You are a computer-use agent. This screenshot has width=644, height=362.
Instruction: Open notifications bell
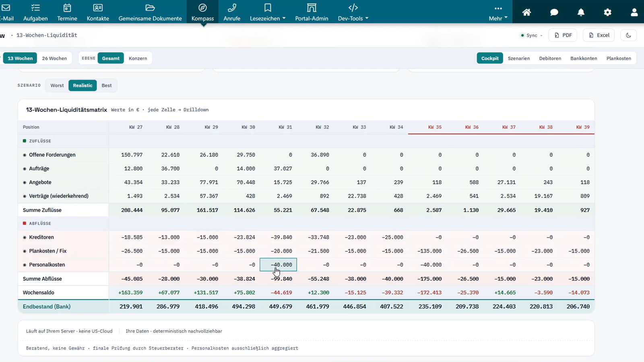pos(581,12)
